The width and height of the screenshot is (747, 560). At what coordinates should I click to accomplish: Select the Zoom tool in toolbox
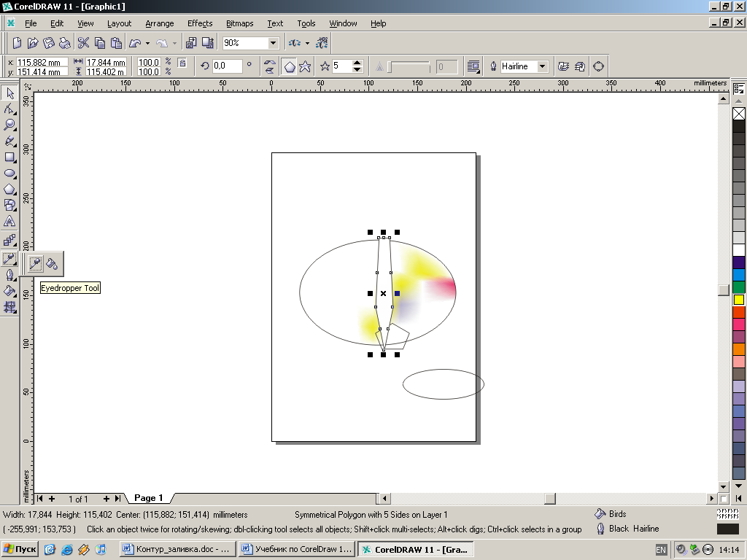pos(9,125)
